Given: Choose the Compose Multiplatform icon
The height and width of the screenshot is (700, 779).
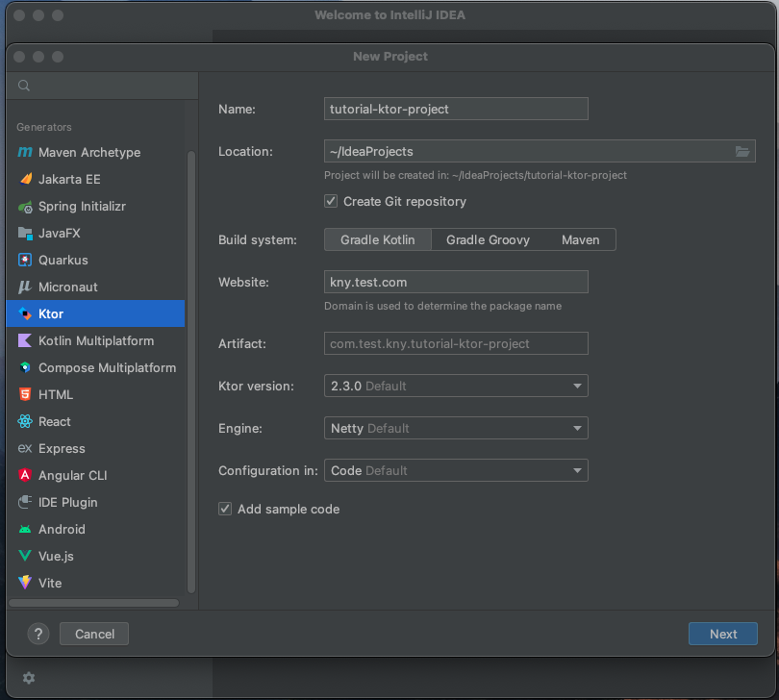Looking at the screenshot, I should (25, 367).
